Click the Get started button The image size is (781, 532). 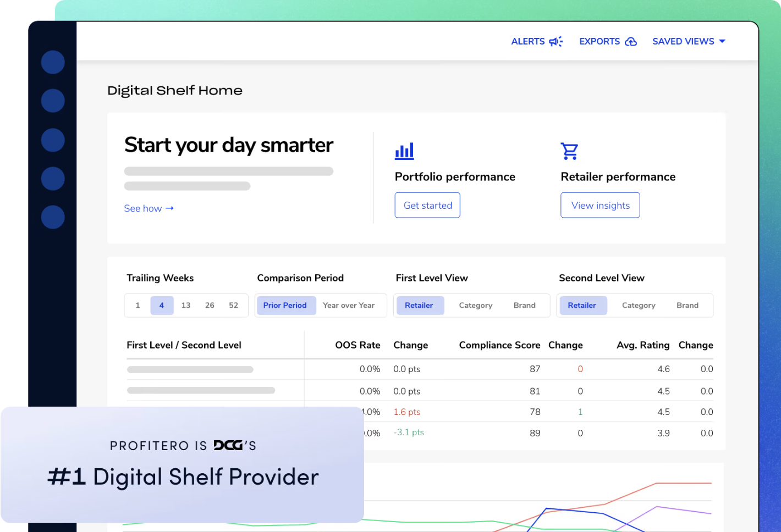(x=427, y=205)
